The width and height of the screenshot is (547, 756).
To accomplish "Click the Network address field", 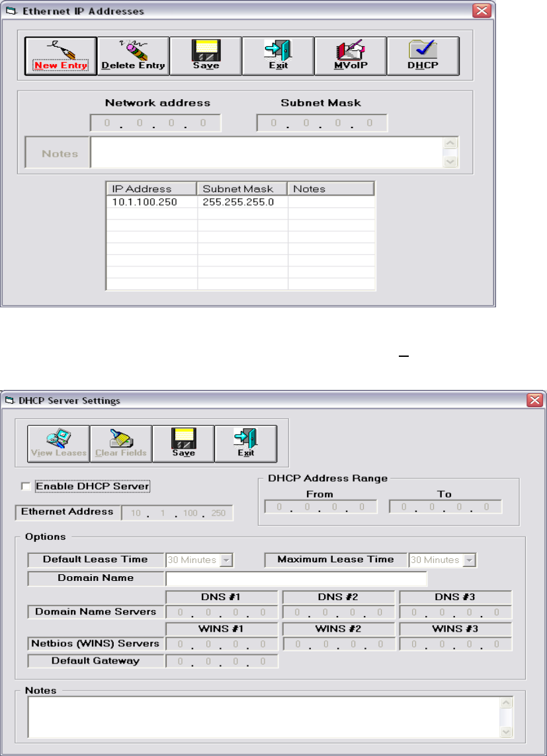I will coord(155,123).
